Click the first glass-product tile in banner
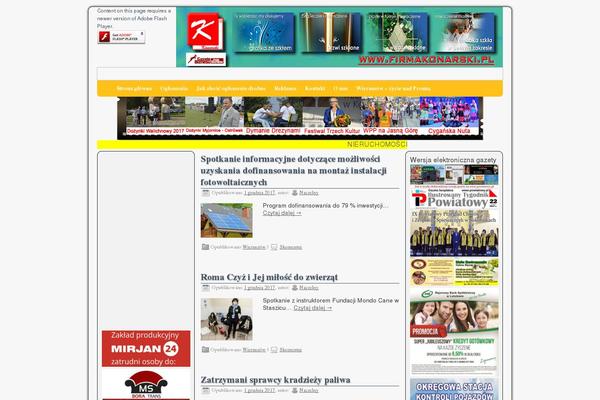Image resolution: width=600 pixels, height=400 pixels. tap(264, 33)
